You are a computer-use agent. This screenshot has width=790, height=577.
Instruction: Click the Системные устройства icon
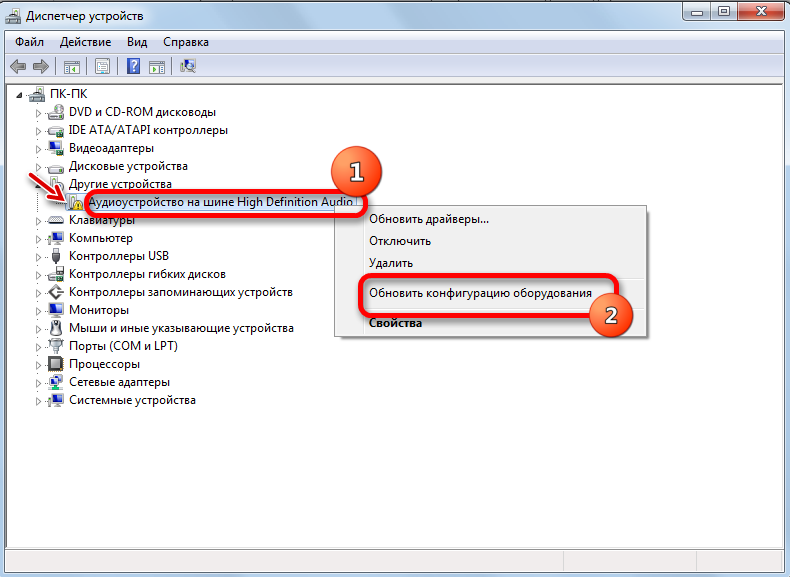[x=55, y=400]
